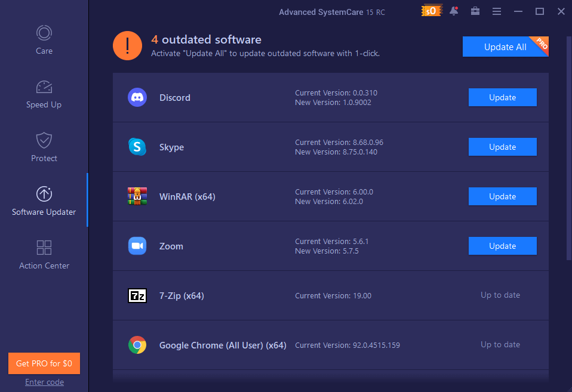Click the 7-Zip Up to date status
This screenshot has height=392, width=572.
pyautogui.click(x=500, y=295)
